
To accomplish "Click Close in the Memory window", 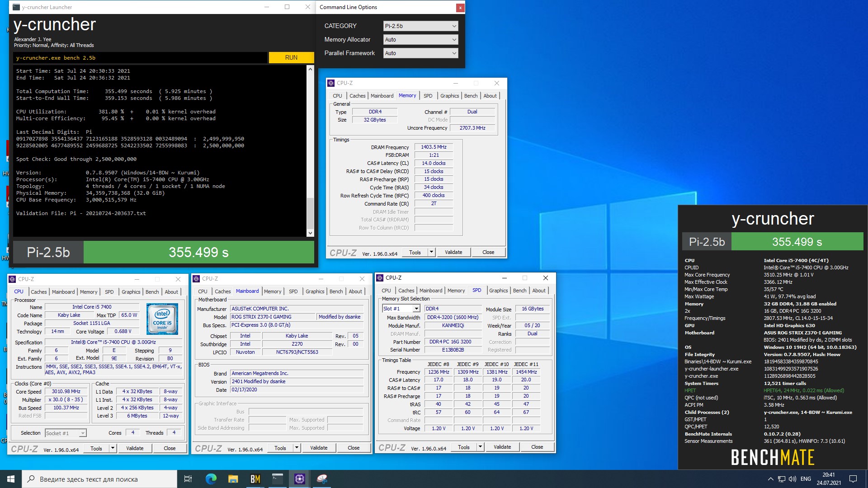I will click(488, 252).
